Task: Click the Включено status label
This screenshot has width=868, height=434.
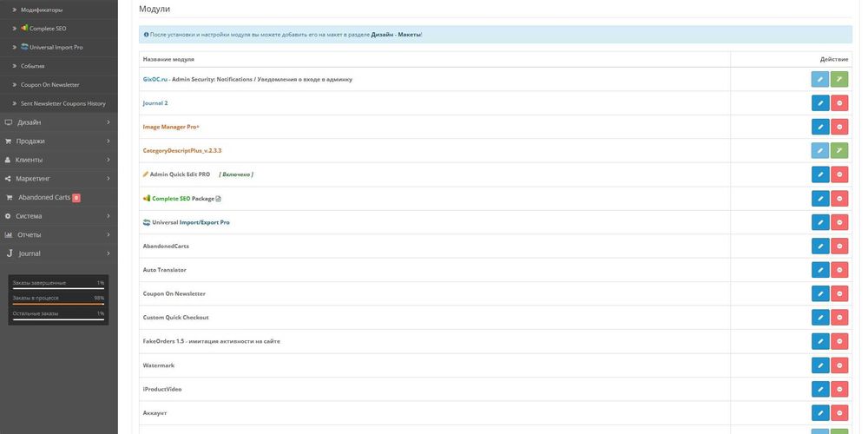Action: (x=236, y=174)
